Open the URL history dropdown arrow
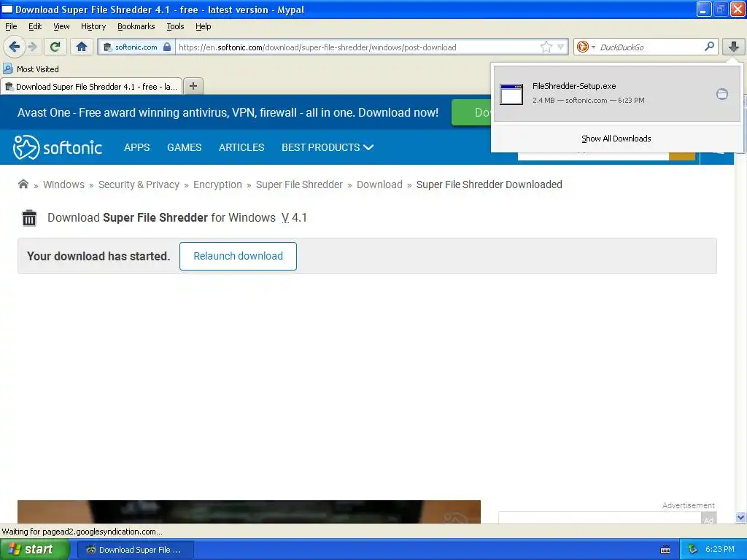Image resolution: width=747 pixels, height=560 pixels. 561,47
